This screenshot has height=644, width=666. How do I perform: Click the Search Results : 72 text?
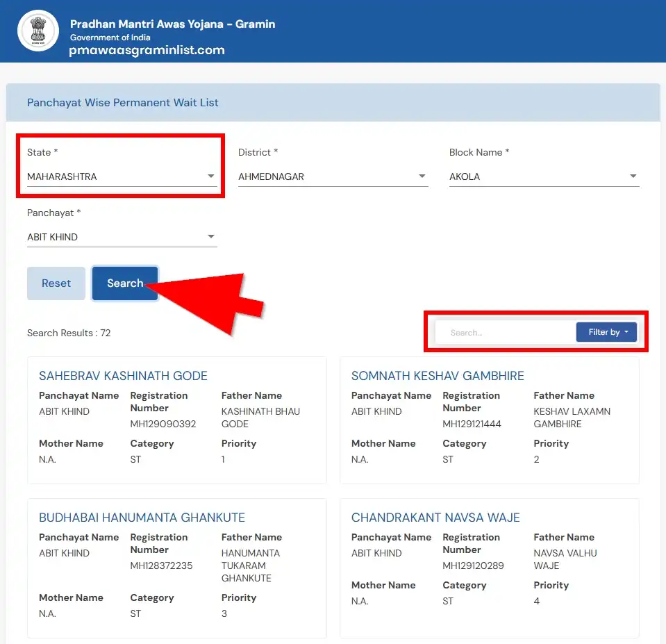tap(69, 333)
